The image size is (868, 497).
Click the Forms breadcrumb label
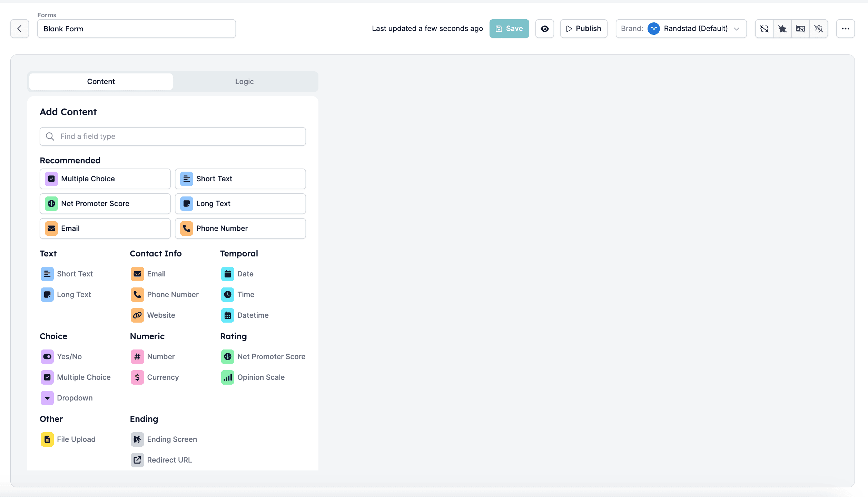click(47, 15)
